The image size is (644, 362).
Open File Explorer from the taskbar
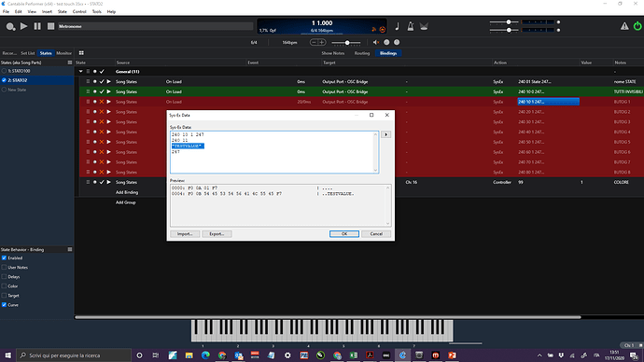pyautogui.click(x=189, y=355)
